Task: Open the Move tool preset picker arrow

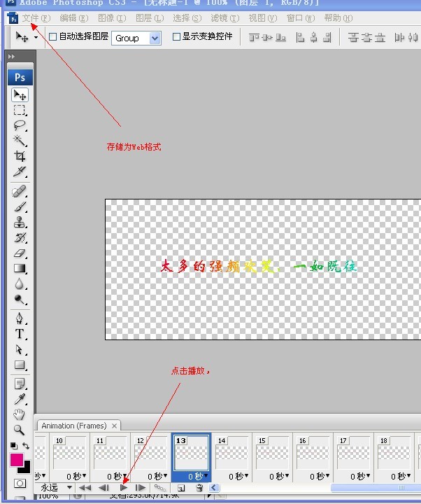Action: [x=36, y=38]
